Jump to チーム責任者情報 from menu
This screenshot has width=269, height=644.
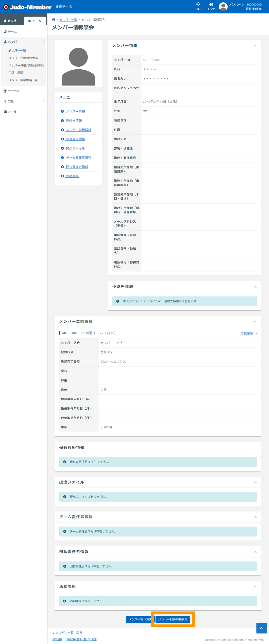pos(78,158)
